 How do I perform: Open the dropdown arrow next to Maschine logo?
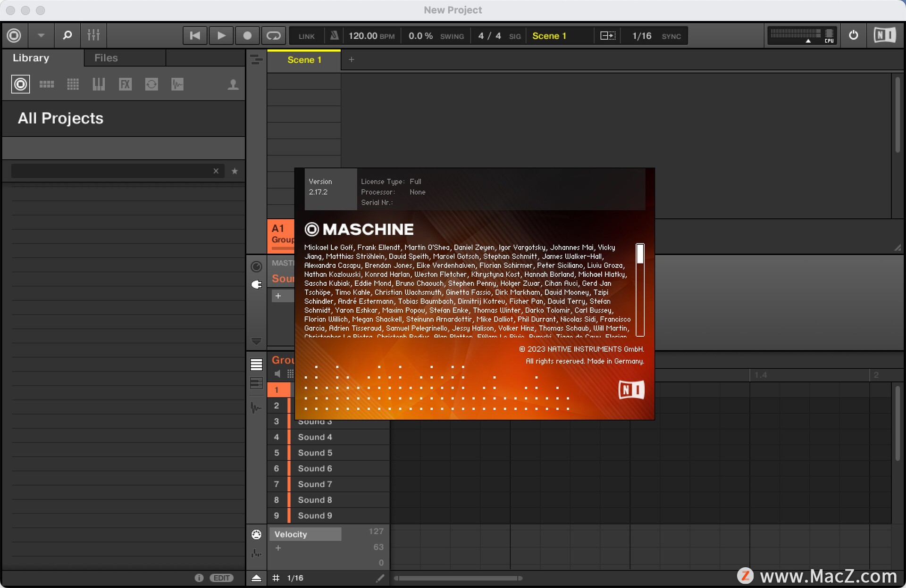[x=41, y=35]
